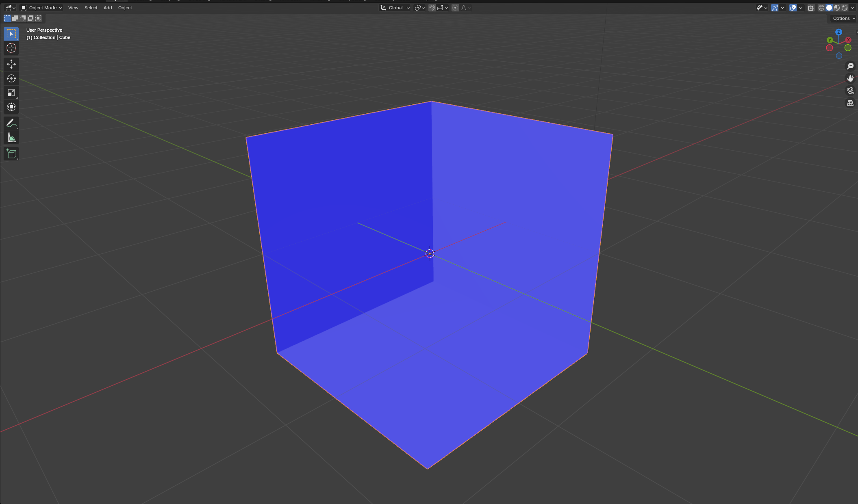Toggle viewport overlays button

pyautogui.click(x=793, y=8)
